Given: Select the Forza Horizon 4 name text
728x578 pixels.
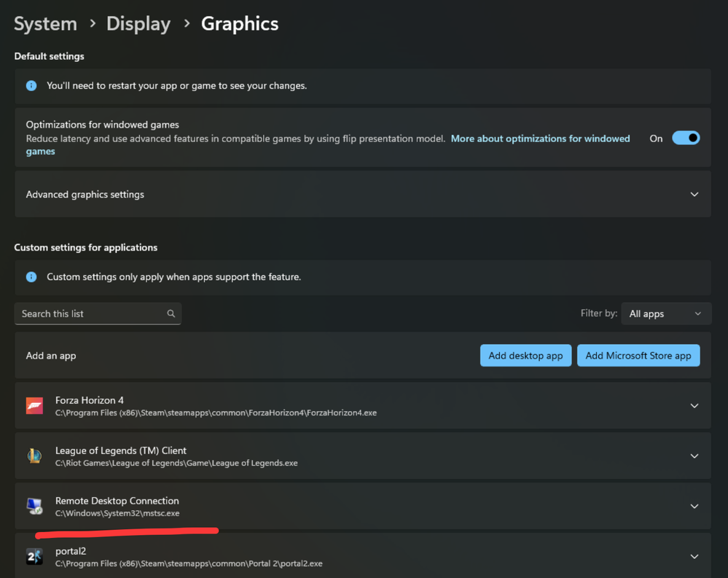Looking at the screenshot, I should 90,400.
